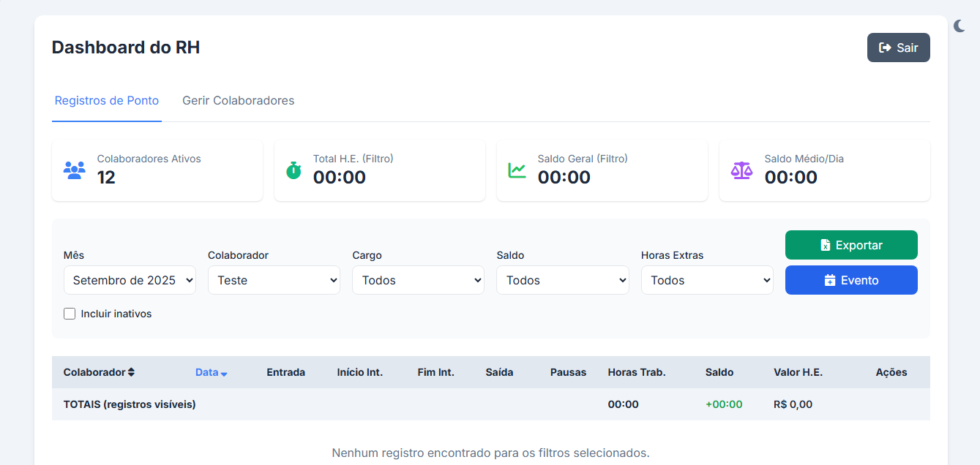This screenshot has width=980, height=465.
Task: Click the sort arrow beside Data header
Action: click(224, 374)
